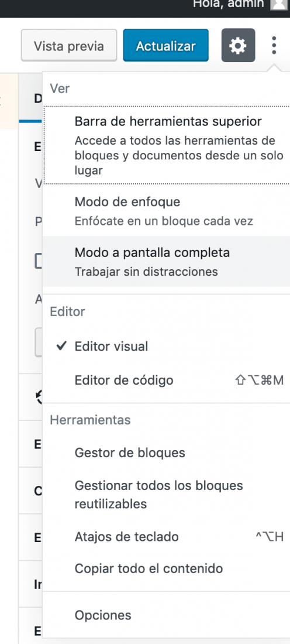Click the blue Actualizar button
The width and height of the screenshot is (290, 644).
(x=165, y=45)
